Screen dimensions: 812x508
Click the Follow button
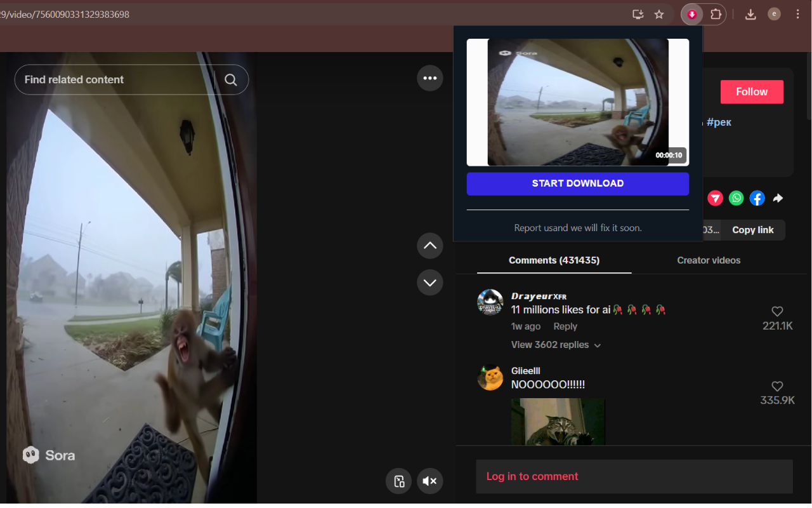point(752,92)
